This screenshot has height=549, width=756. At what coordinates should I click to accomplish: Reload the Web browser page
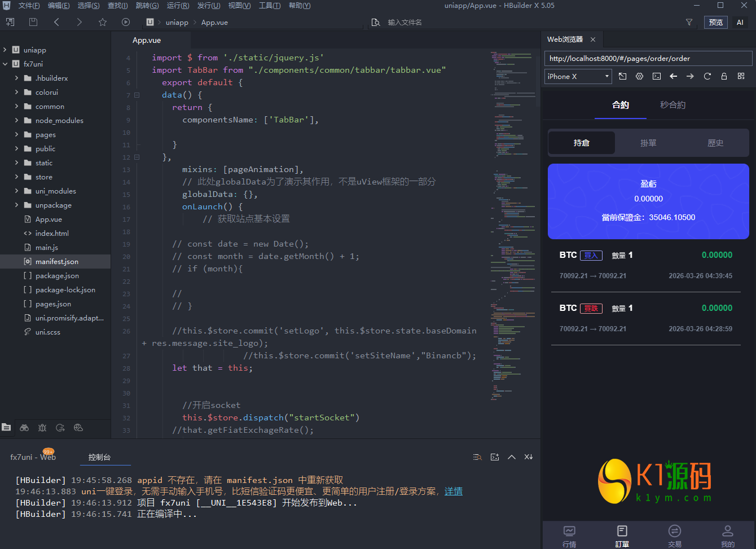point(707,76)
